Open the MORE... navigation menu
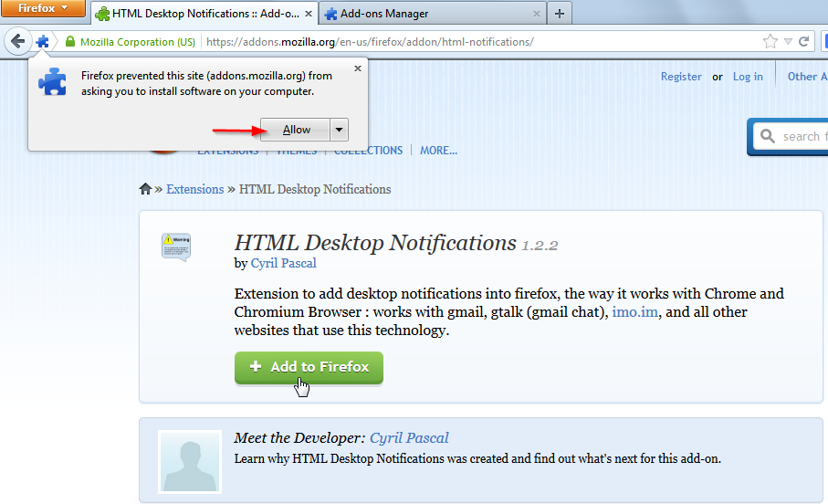The height and width of the screenshot is (504, 828). 438,151
